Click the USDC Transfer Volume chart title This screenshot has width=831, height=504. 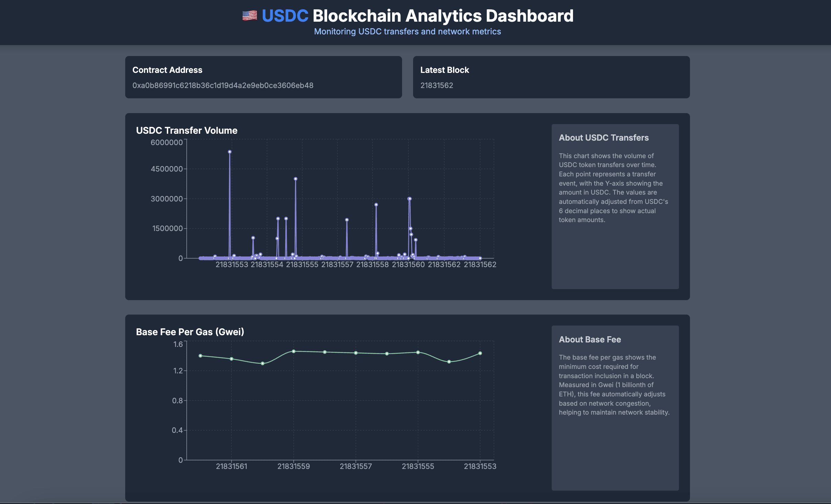coord(187,130)
